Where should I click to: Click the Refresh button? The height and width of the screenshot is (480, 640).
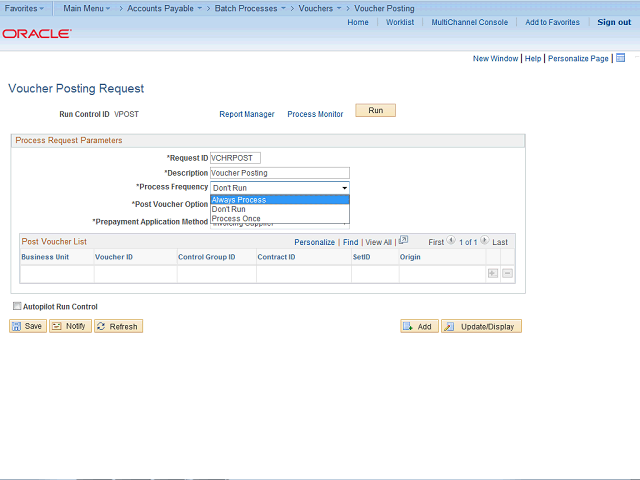pos(118,326)
